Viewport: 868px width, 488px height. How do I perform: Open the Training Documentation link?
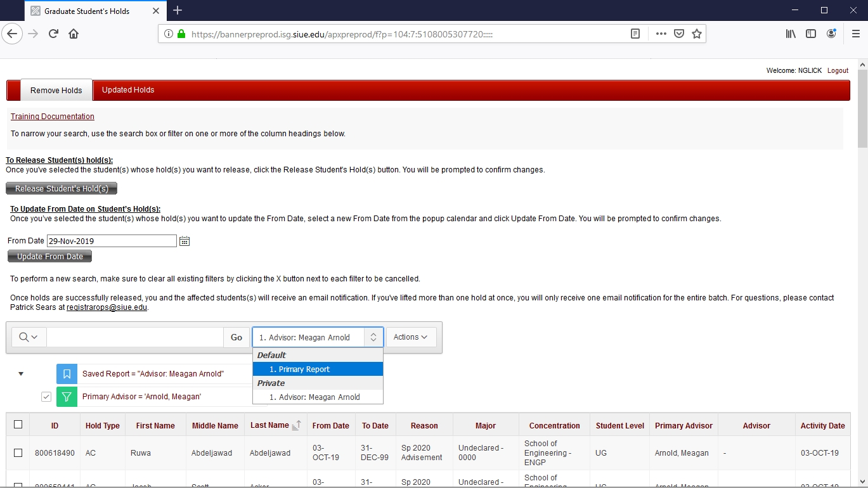53,117
